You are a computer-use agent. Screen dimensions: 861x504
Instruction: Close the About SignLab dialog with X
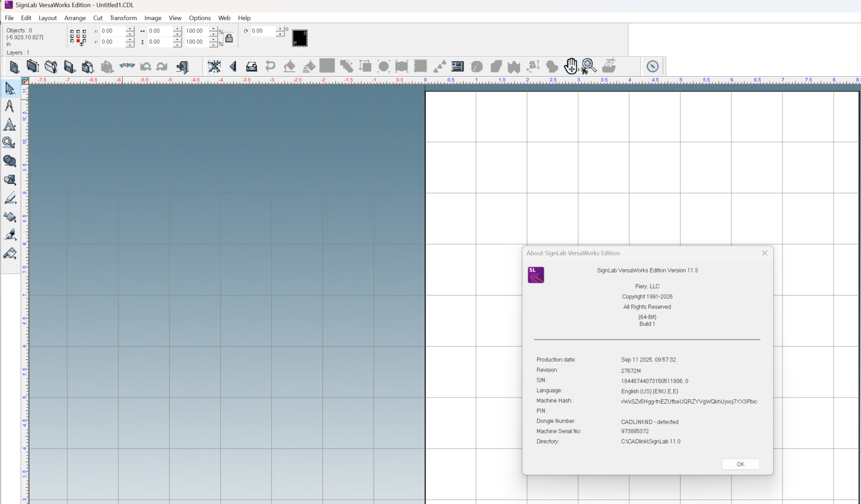tap(765, 253)
